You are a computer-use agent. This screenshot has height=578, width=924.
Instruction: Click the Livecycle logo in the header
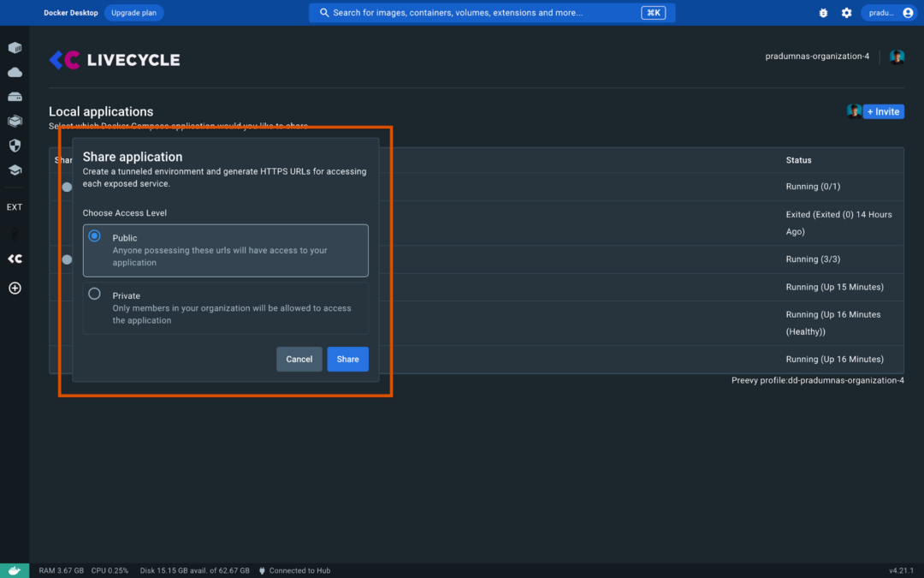[x=114, y=59]
